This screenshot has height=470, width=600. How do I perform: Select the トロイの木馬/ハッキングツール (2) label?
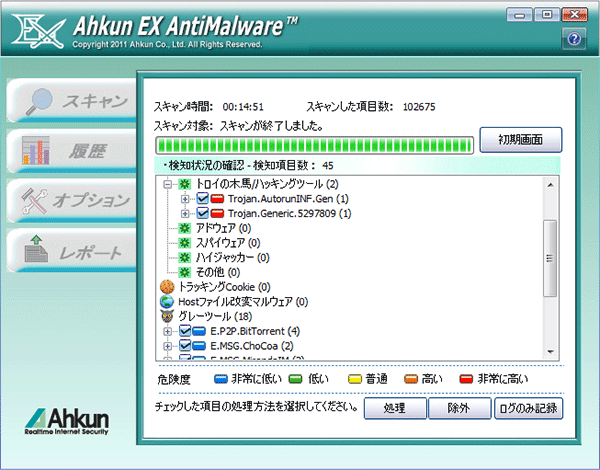[x=267, y=184]
